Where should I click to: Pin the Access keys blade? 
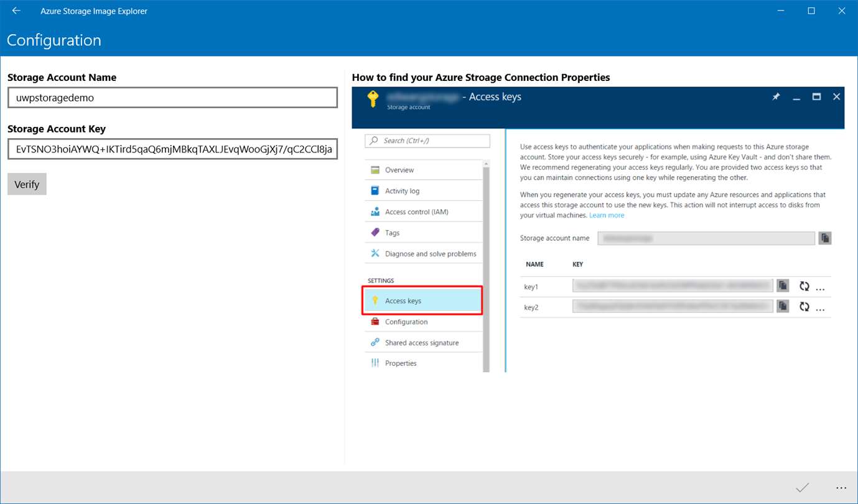[x=776, y=97]
